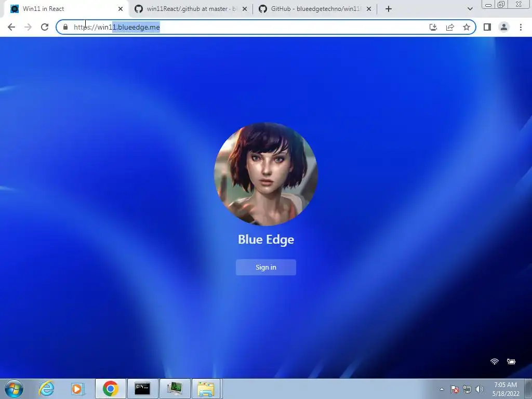The height and width of the screenshot is (399, 532).
Task: Open the Command Prompt taskbar icon
Action: coord(142,389)
